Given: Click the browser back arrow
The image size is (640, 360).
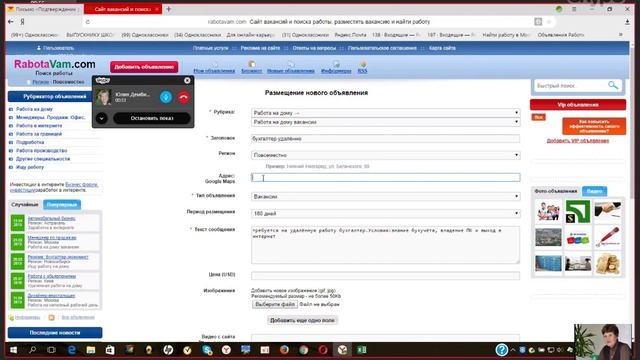Looking at the screenshot, I should 11,22.
